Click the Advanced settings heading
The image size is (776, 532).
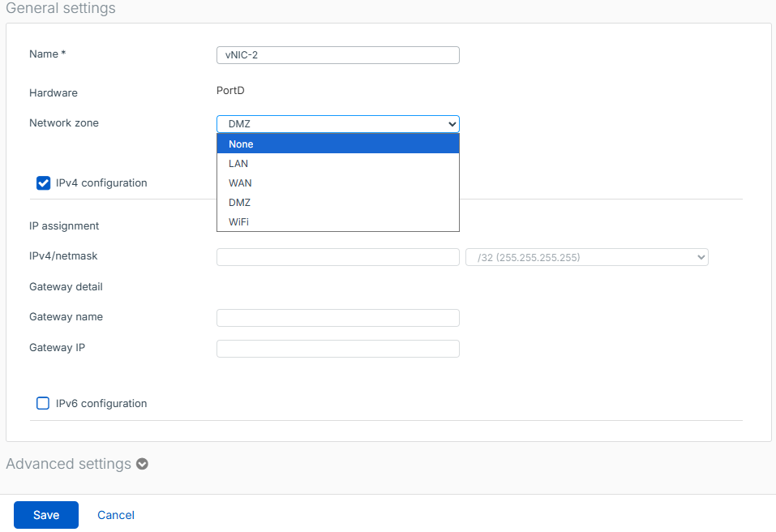coord(69,464)
